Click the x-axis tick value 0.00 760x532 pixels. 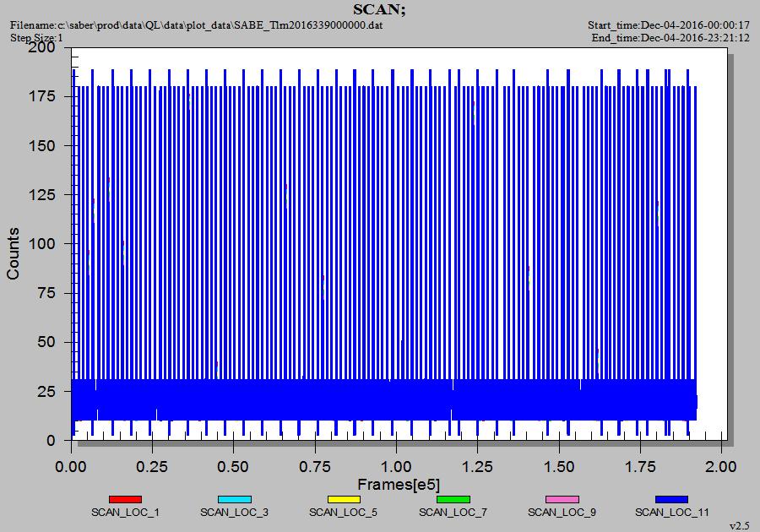pyautogui.click(x=71, y=467)
